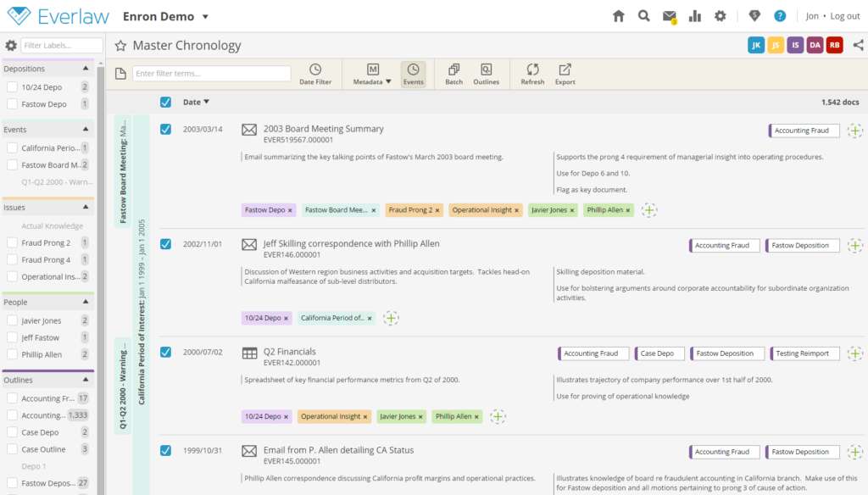Open help question mark icon

coord(780,16)
